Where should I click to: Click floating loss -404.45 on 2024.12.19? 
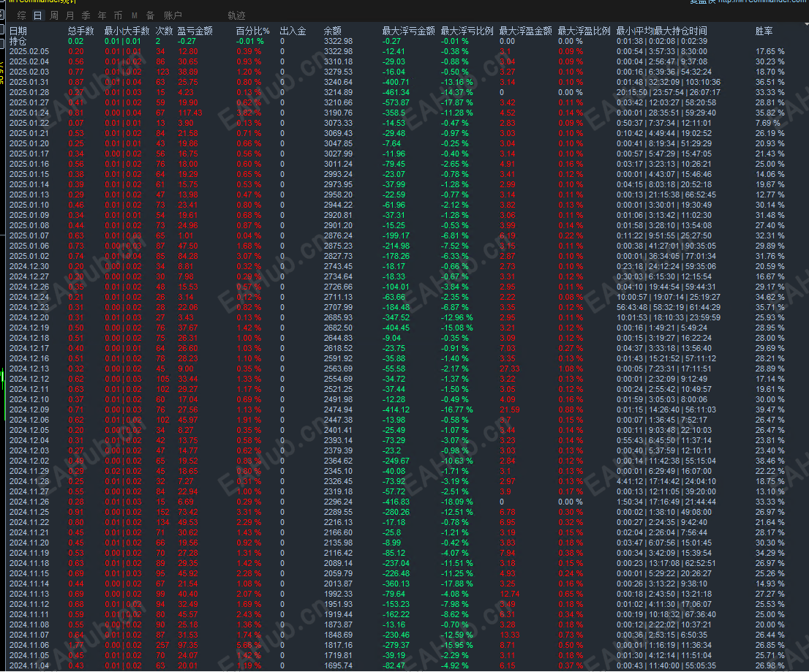click(396, 328)
